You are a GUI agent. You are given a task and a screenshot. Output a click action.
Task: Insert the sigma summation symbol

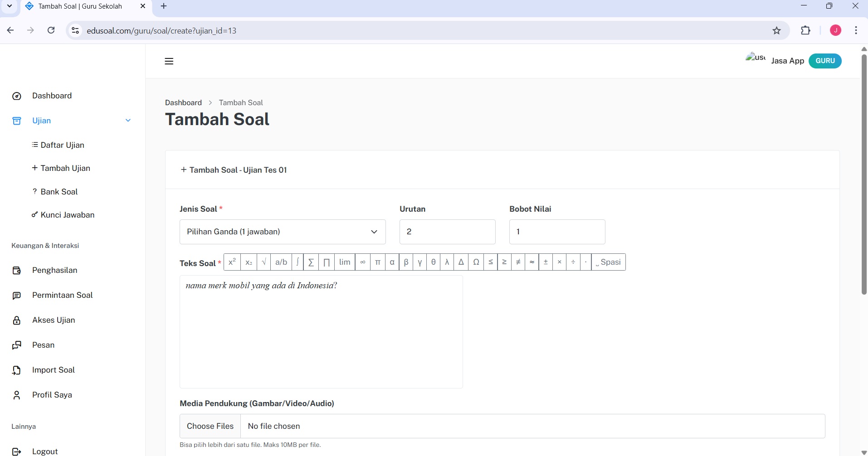coord(311,262)
